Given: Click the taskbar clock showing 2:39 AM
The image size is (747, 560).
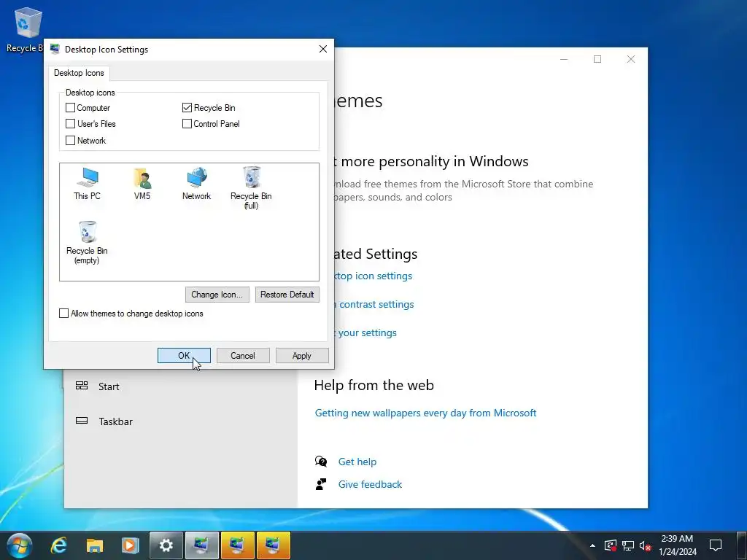Looking at the screenshot, I should click(x=678, y=545).
